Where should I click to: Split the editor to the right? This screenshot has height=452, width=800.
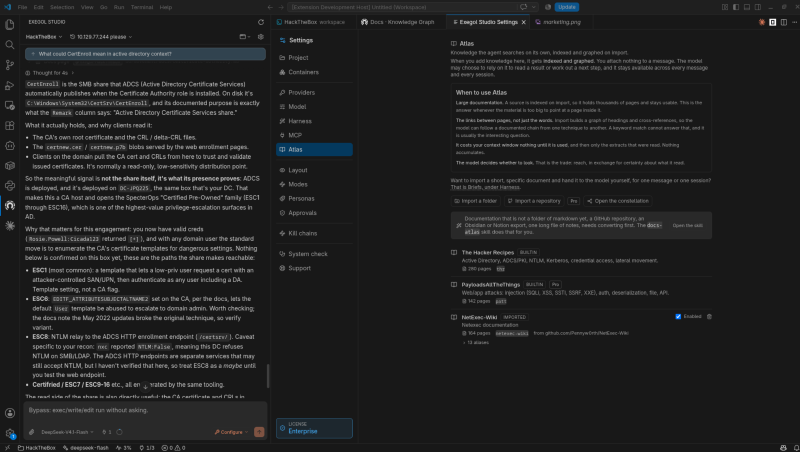tap(784, 22)
